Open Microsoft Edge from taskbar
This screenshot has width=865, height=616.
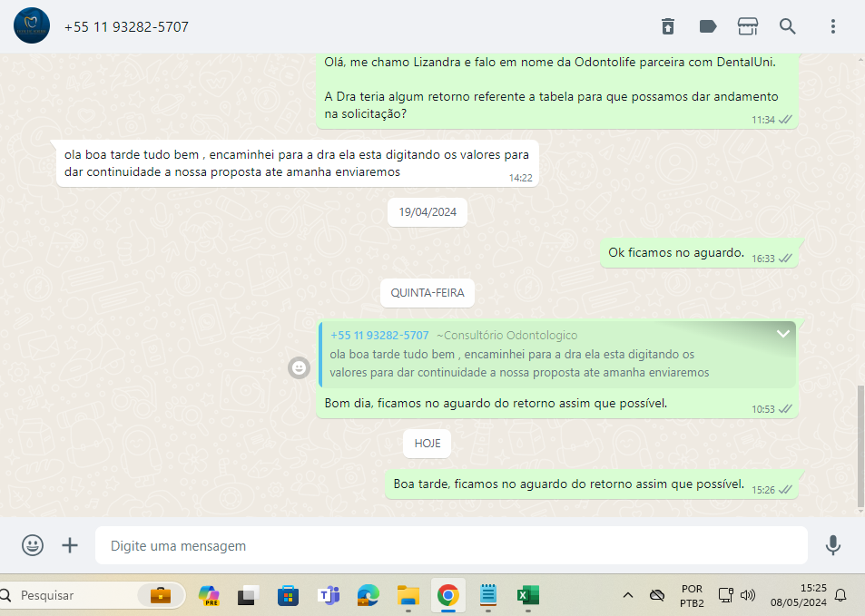click(x=368, y=596)
